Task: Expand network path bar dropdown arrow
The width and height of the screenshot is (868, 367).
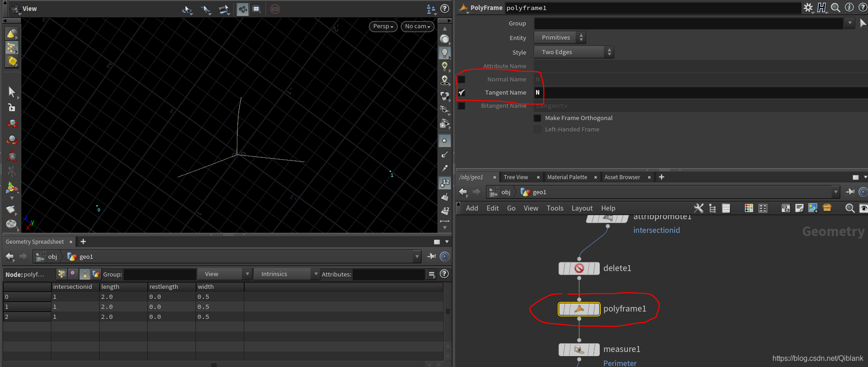Action: coord(835,192)
